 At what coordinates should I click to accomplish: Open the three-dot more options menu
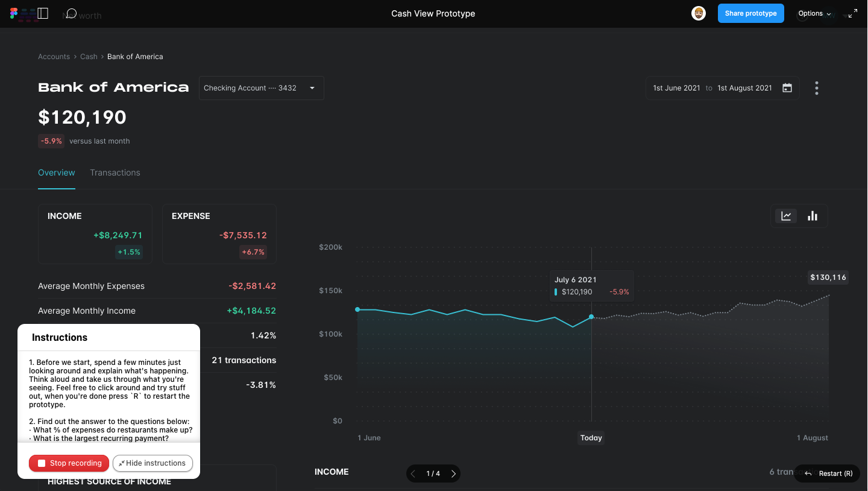pyautogui.click(x=817, y=88)
